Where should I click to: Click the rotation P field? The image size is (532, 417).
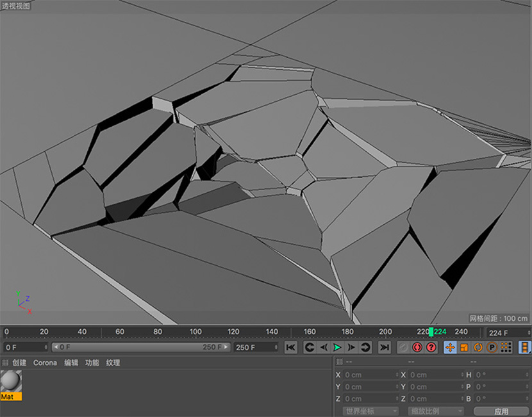pyautogui.click(x=501, y=387)
